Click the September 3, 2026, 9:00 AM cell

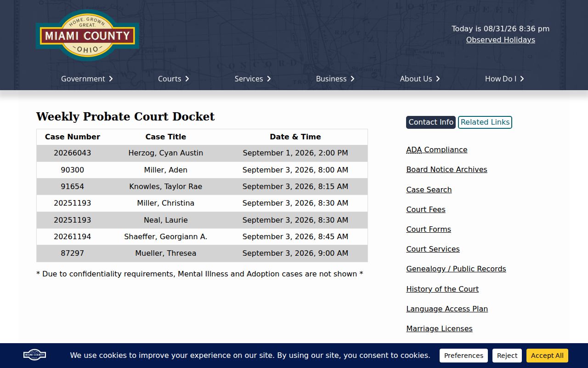pos(295,253)
